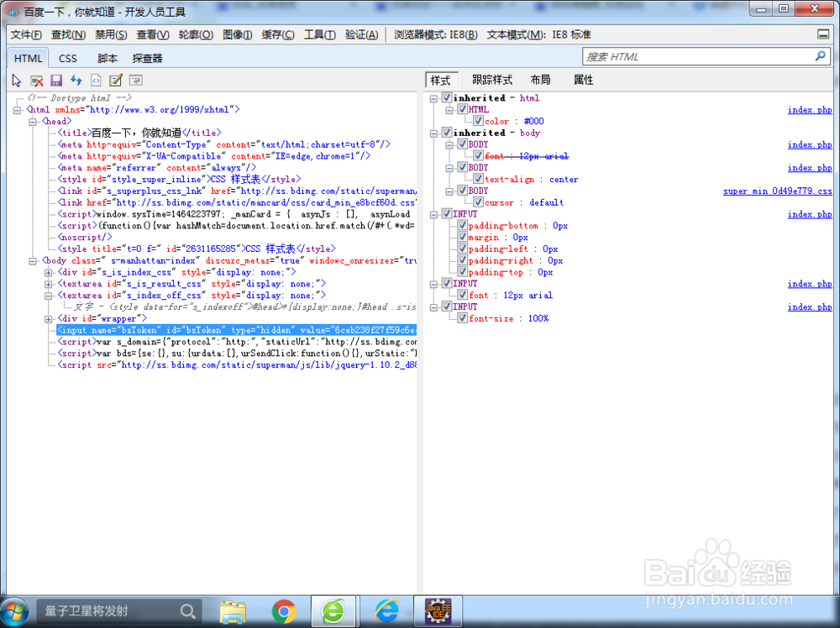Image resolution: width=840 pixels, height=628 pixels.
Task: Switch to the 探查器 tab
Action: tap(147, 59)
